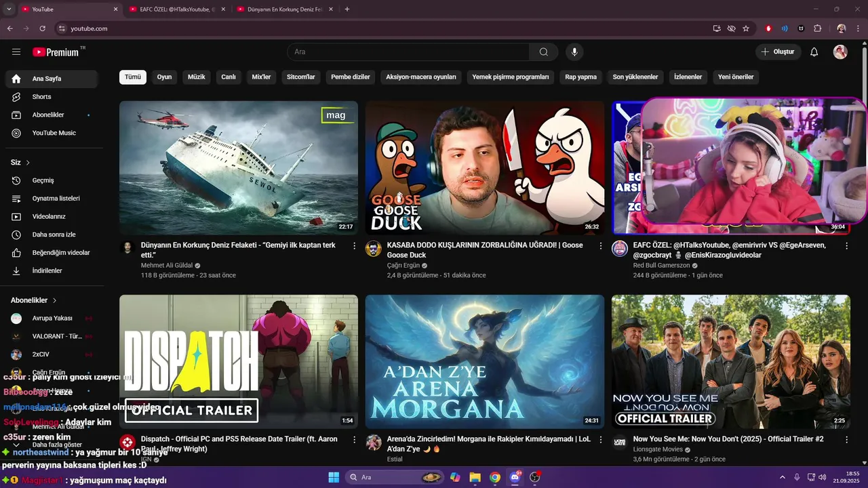The height and width of the screenshot is (488, 868).
Task: Open the YouTube hamburger guide menu
Action: coord(16,52)
